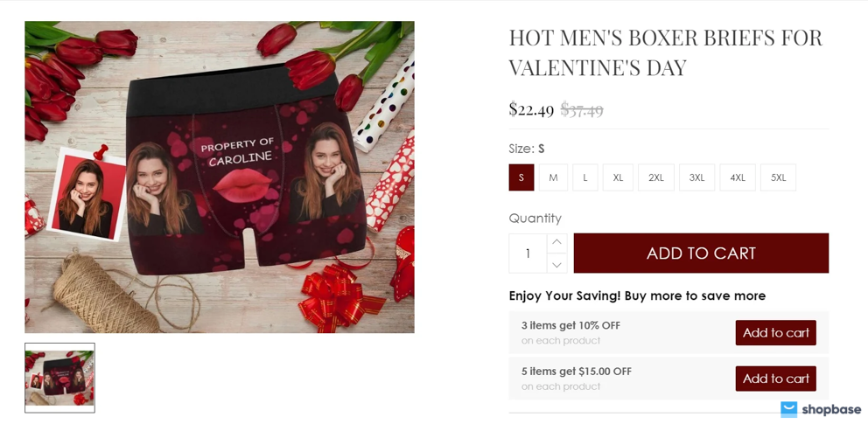Select size S option
Viewport: 868px width, 424px height.
521,177
